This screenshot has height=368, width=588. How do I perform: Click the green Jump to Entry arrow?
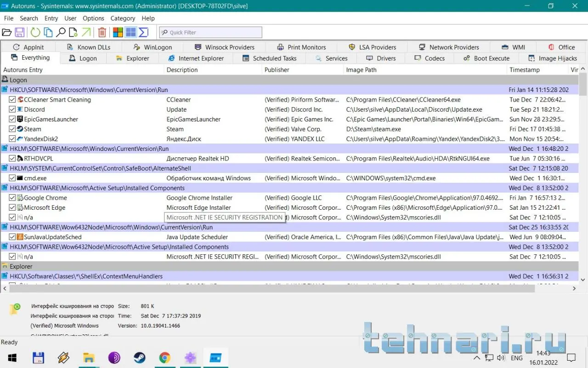tap(86, 32)
